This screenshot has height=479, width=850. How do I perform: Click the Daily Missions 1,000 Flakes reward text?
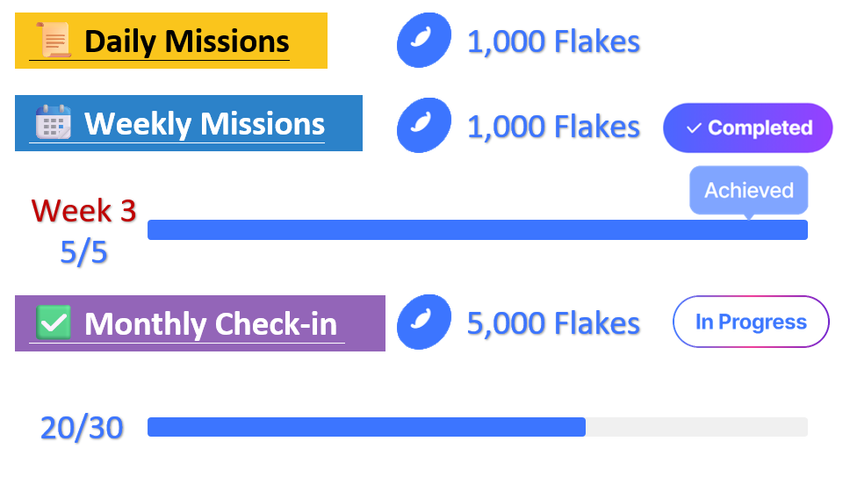pyautogui.click(x=553, y=42)
